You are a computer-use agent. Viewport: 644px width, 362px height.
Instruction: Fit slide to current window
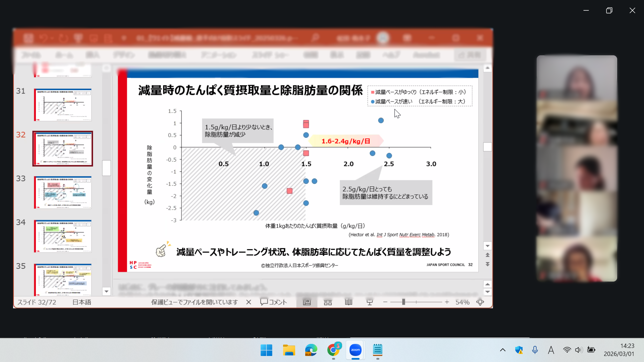(480, 302)
